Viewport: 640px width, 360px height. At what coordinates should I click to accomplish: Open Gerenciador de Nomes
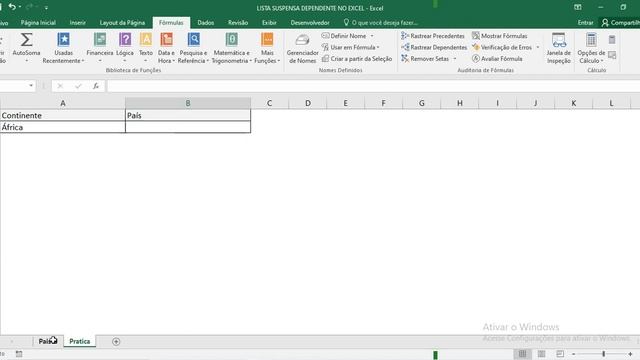click(x=302, y=48)
